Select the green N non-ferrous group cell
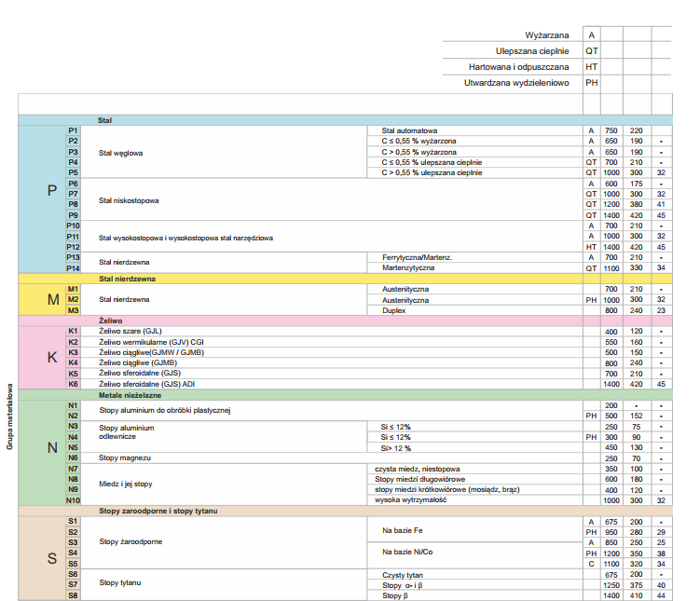 coord(43,453)
